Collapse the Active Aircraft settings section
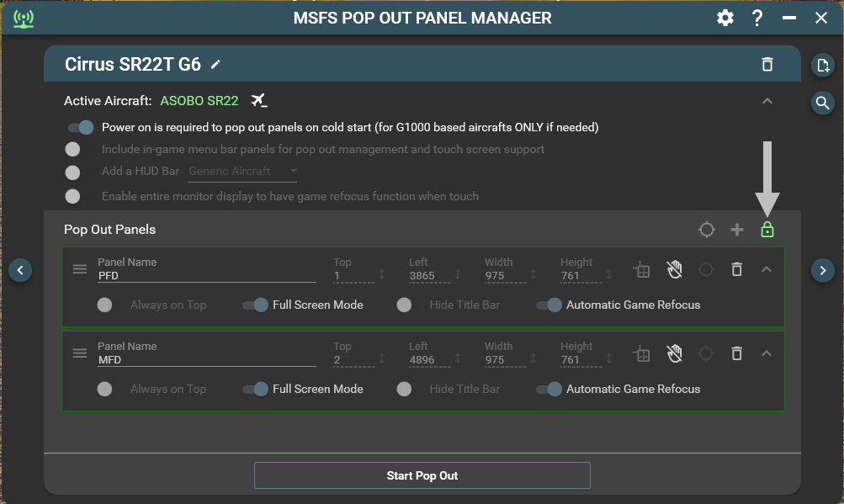The image size is (844, 504). (767, 101)
